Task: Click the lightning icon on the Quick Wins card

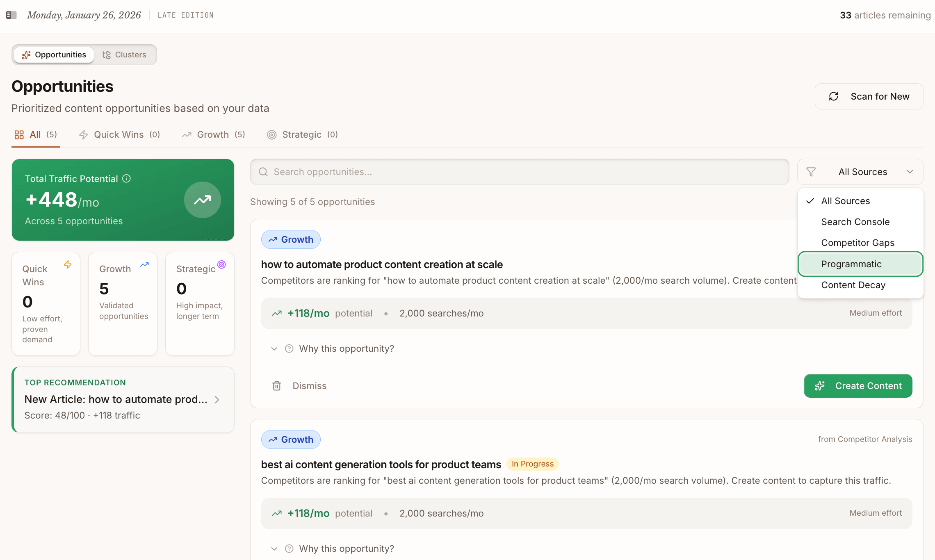Action: [x=68, y=264]
